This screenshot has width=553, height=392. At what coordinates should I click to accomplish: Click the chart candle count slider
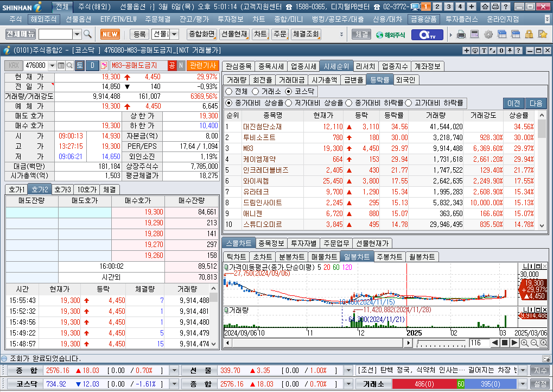441,343
